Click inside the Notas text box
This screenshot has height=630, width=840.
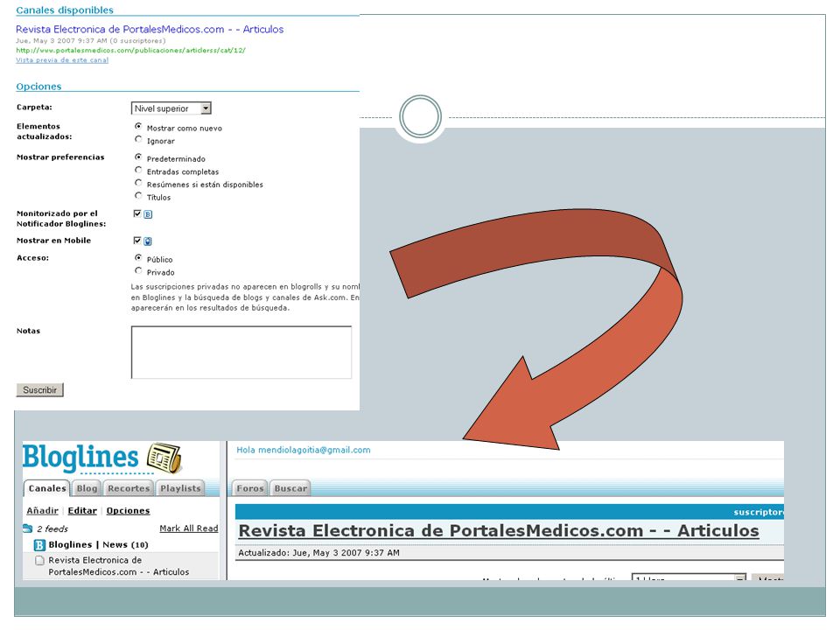point(241,352)
